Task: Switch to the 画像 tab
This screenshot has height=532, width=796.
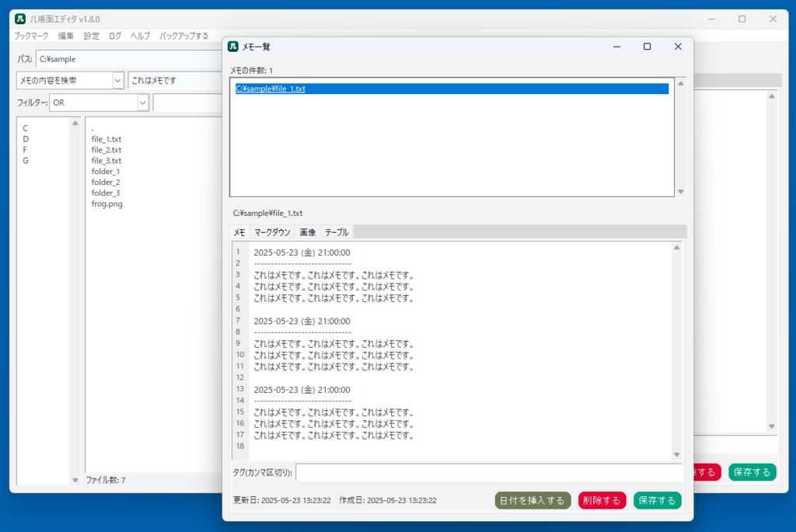Action: 307,232
